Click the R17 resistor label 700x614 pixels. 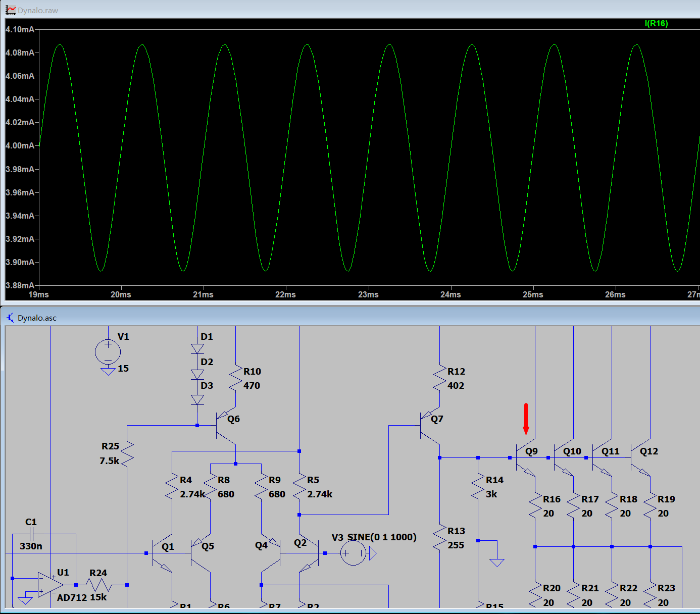coord(590,499)
